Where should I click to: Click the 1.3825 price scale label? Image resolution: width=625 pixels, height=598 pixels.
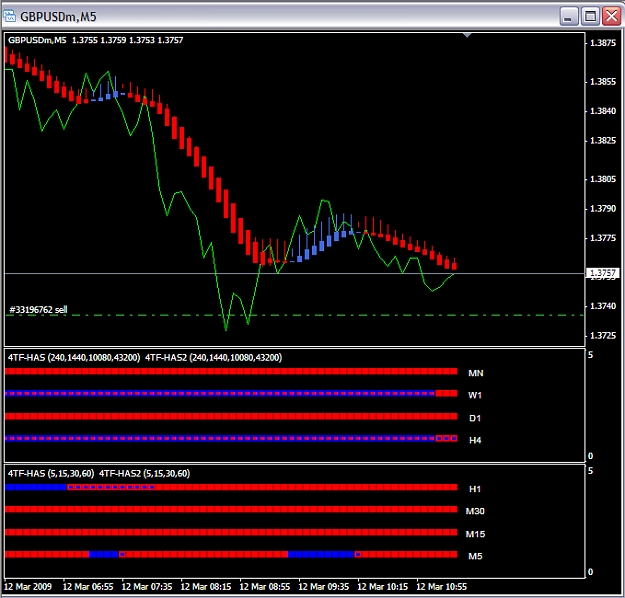click(x=603, y=140)
